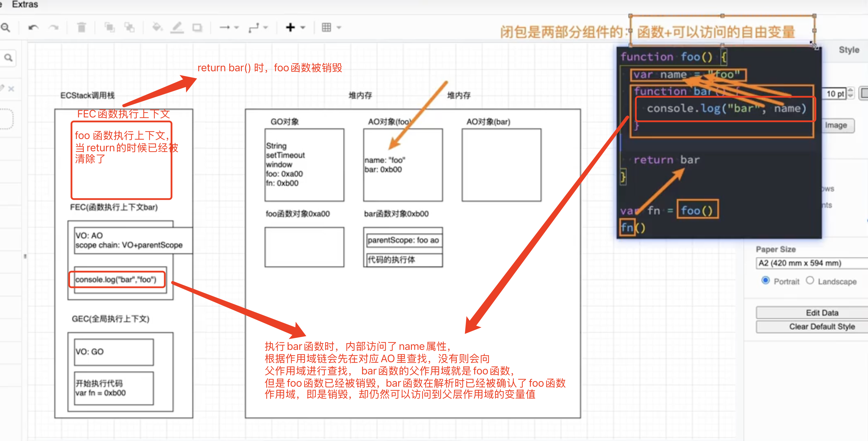
Task: Expand the insert plus dropdown
Action: [x=303, y=28]
